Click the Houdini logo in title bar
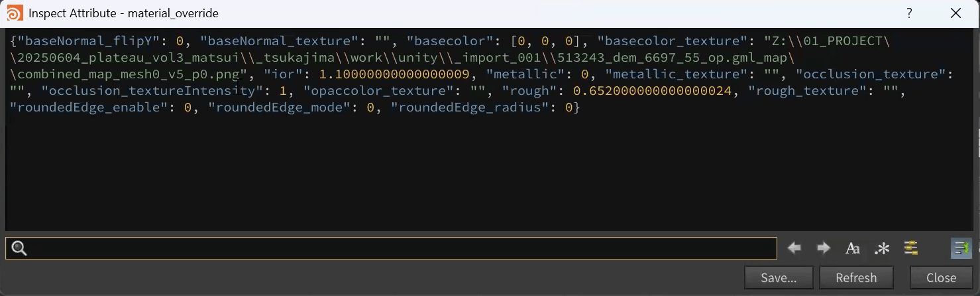 (x=14, y=13)
